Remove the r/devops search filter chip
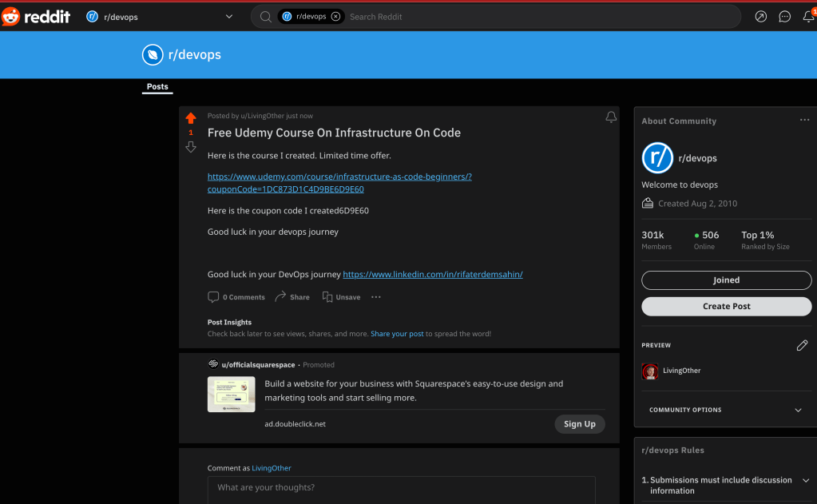 pyautogui.click(x=336, y=17)
